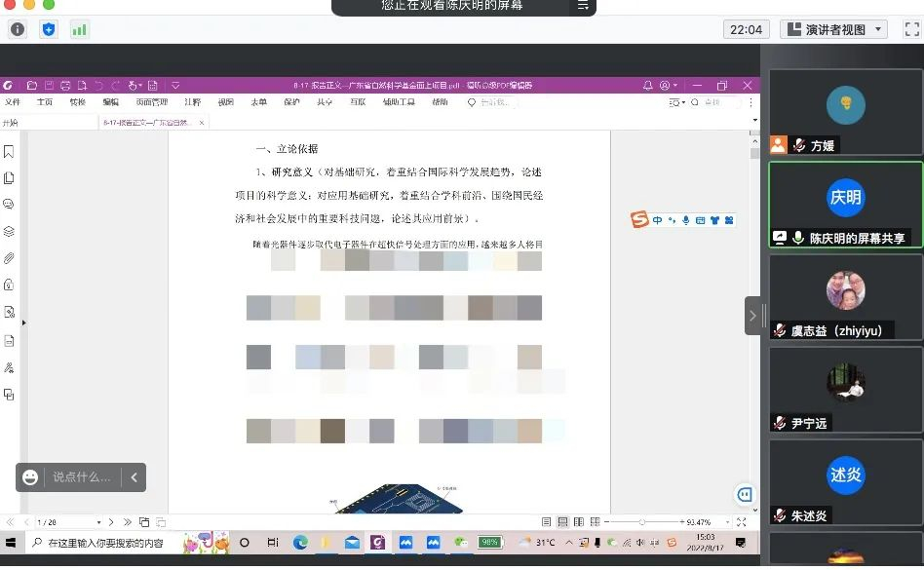Switch to continuous page view mode
924x570 pixels.
pyautogui.click(x=563, y=522)
